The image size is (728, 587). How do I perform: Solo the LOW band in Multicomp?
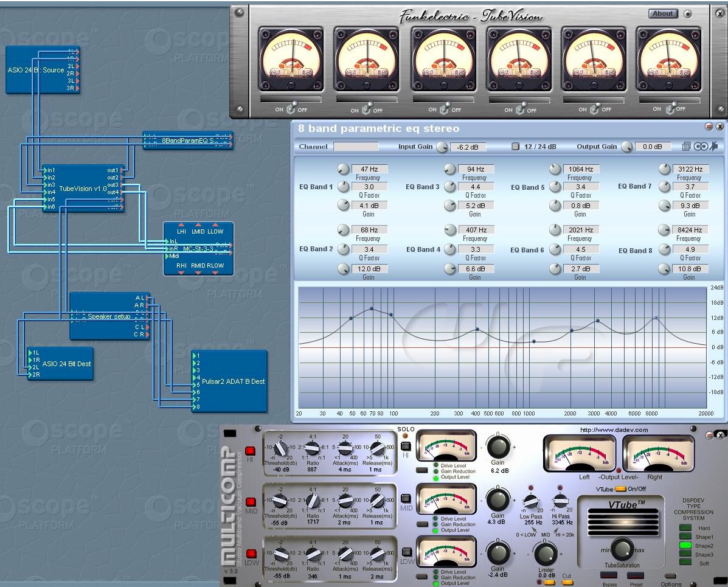(x=407, y=552)
